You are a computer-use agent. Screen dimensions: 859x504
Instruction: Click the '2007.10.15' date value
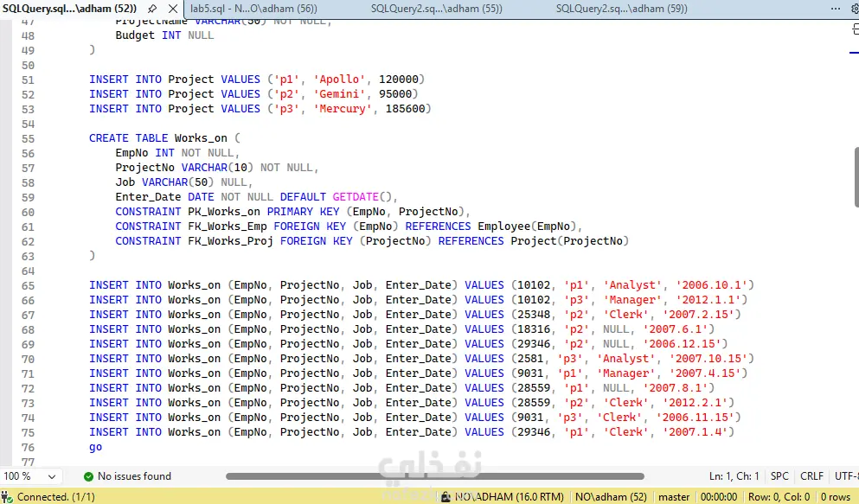coord(708,359)
